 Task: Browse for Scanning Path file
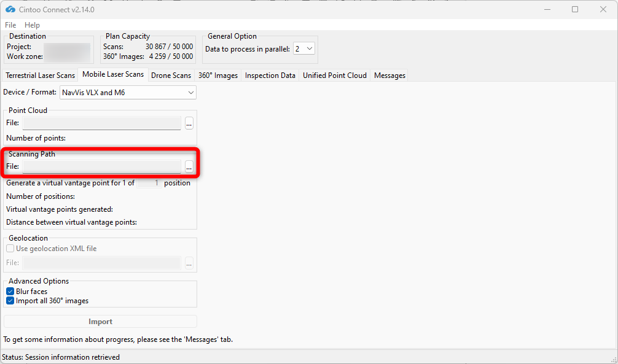click(x=189, y=167)
